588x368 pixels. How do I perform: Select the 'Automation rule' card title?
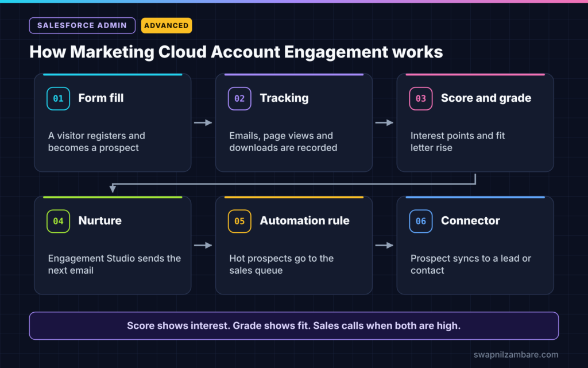304,220
